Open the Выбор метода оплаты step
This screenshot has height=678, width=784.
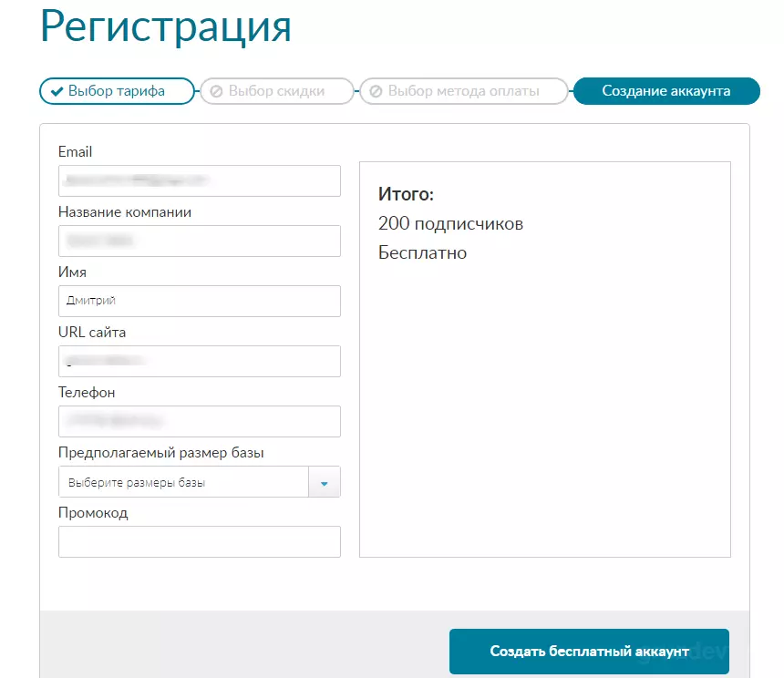[x=463, y=91]
